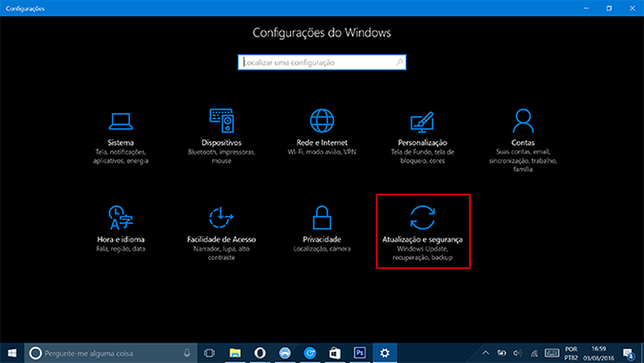
Task: Open the Wi-Fi network tray icon
Action: click(534, 353)
